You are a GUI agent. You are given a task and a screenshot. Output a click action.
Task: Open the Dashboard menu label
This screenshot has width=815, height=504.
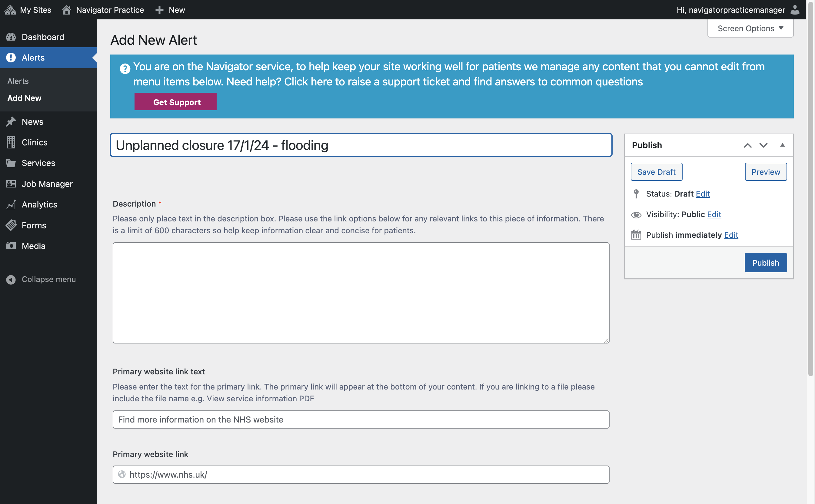coord(43,37)
